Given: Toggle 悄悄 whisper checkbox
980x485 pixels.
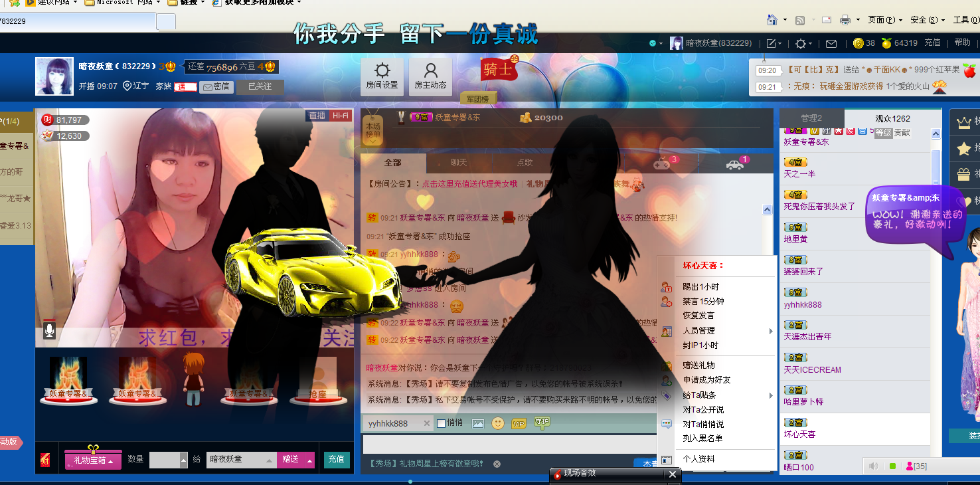Looking at the screenshot, I should [441, 423].
